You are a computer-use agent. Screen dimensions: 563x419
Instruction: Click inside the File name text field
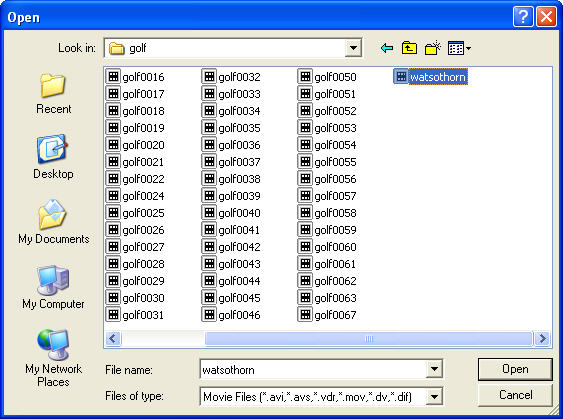pyautogui.click(x=313, y=369)
